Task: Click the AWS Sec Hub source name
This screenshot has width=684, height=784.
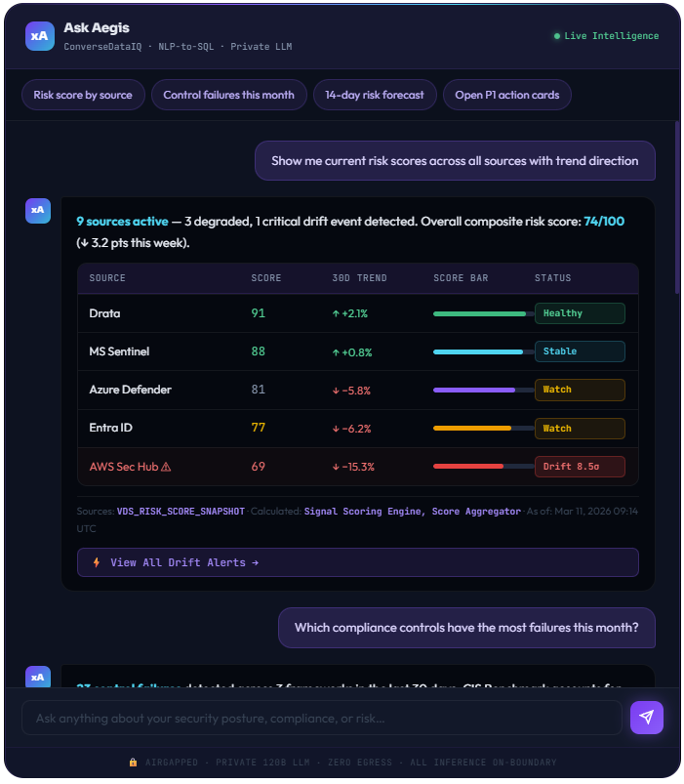Action: [124, 467]
